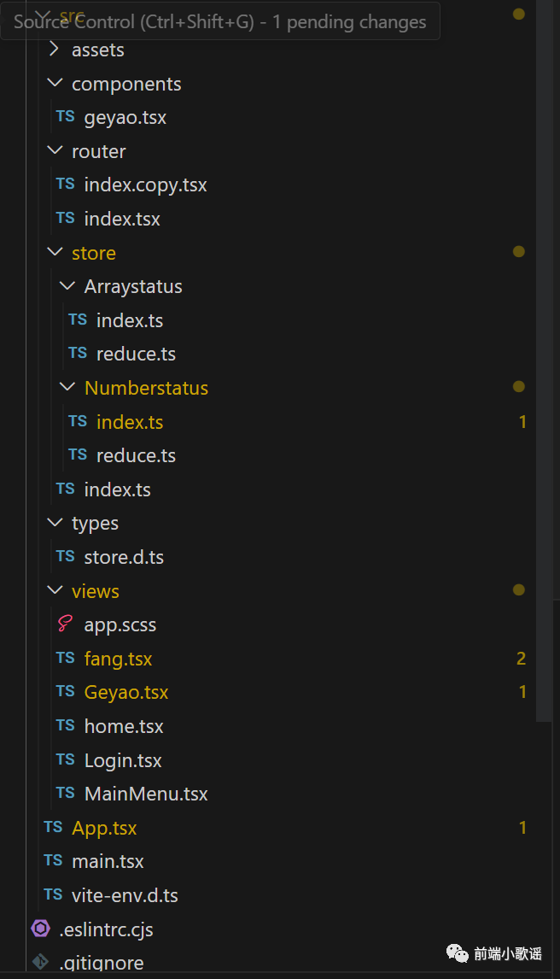Collapse the Numberstatus folder chevron
The height and width of the screenshot is (979, 560).
point(67,387)
